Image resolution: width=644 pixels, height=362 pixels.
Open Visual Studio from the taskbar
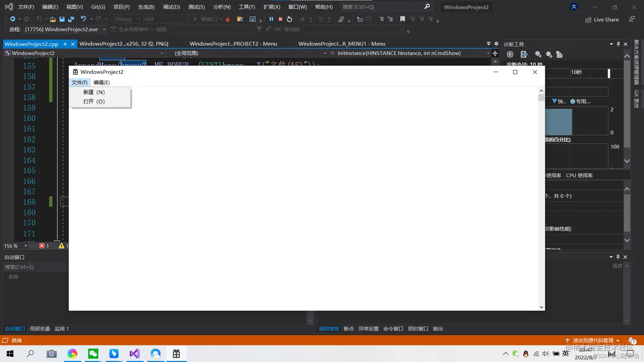click(135, 353)
